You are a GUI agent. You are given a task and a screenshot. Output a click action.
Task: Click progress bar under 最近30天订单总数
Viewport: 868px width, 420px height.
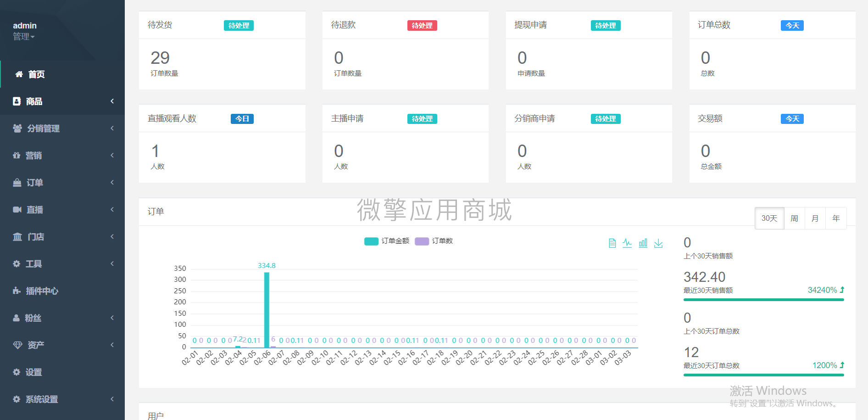[764, 375]
